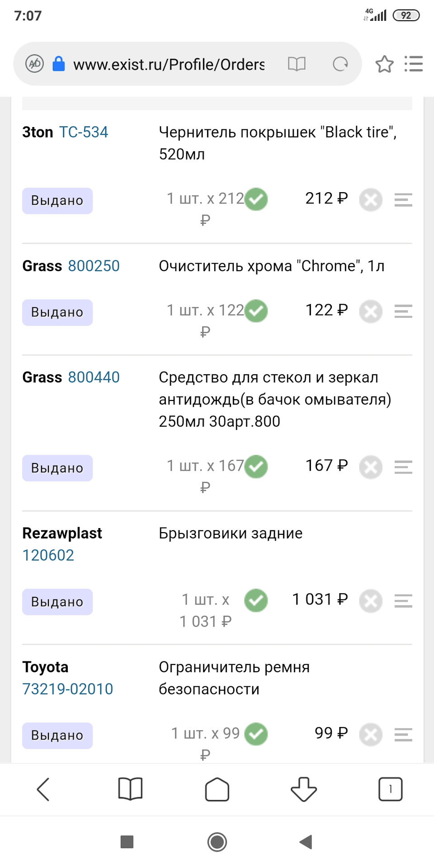Open part number link TC-534
This screenshot has height=868, width=434.
[84, 132]
